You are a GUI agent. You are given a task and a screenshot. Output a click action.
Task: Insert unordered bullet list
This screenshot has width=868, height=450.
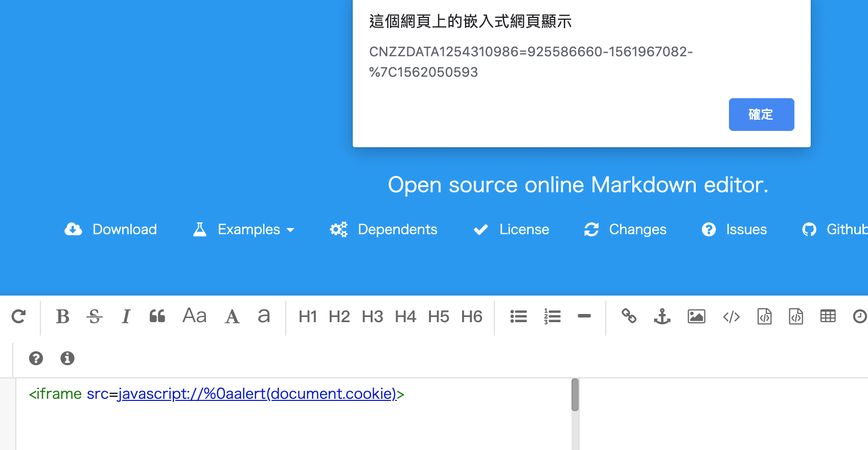click(518, 317)
